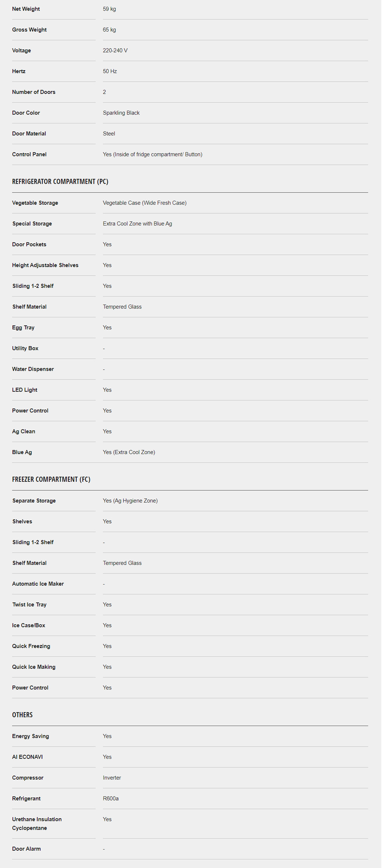Click the Egg Tray label
The image size is (382, 868).
(23, 328)
